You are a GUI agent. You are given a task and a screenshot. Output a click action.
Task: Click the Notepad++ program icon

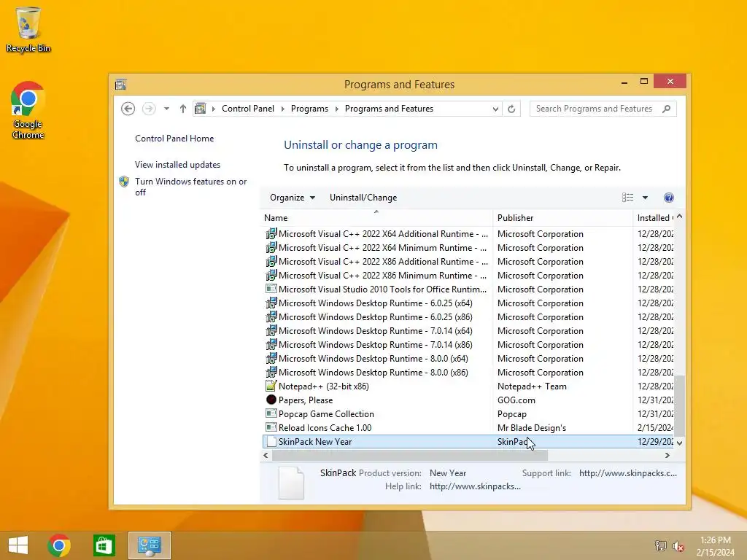coord(271,386)
